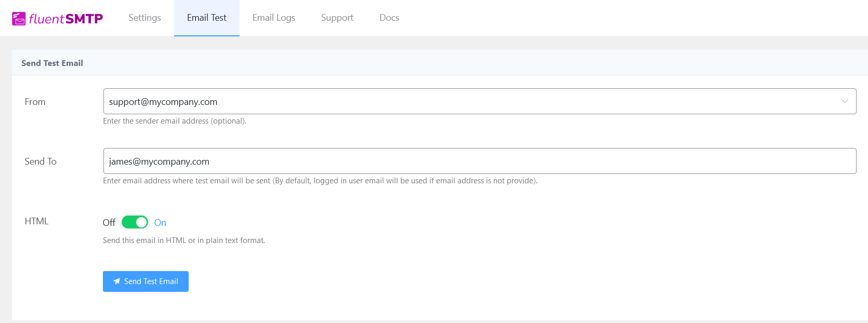Image resolution: width=868 pixels, height=323 pixels.
Task: Click the Send Test Email button
Action: click(x=146, y=281)
